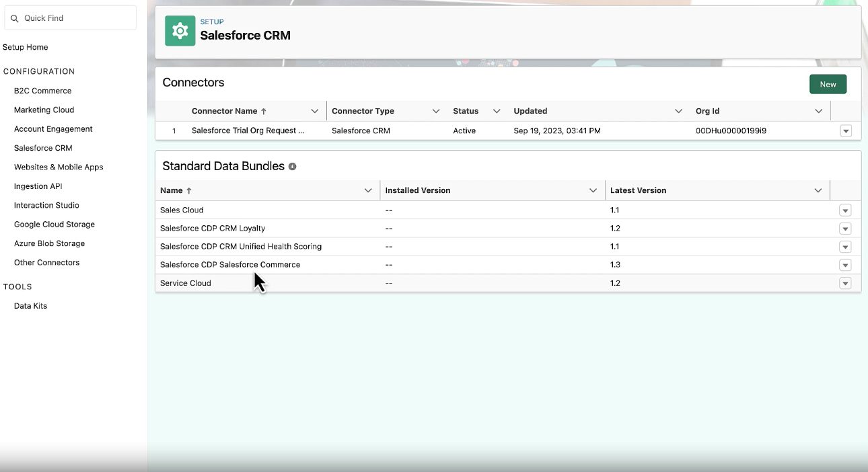868x472 pixels.
Task: Click the Setup gear icon header
Action: click(179, 30)
